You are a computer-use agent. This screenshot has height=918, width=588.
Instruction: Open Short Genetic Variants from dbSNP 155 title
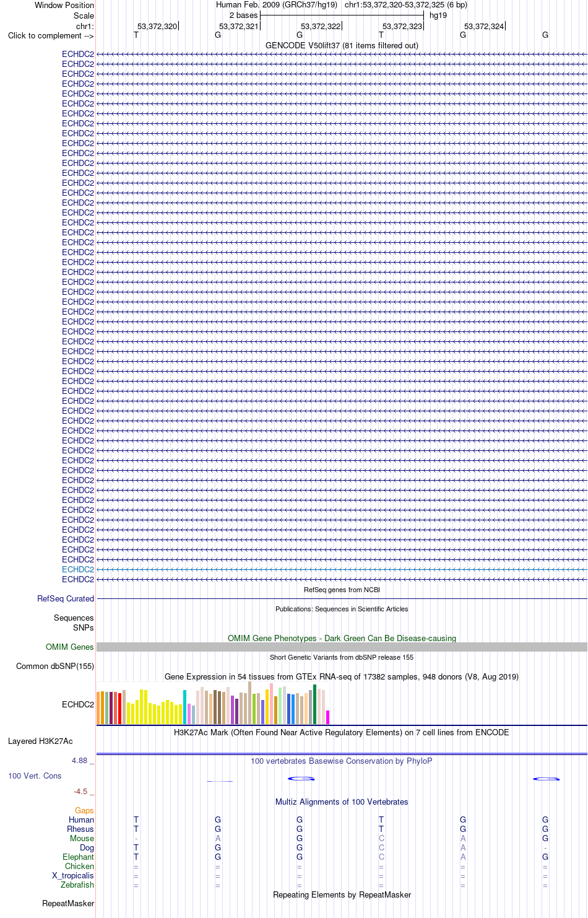(x=342, y=658)
